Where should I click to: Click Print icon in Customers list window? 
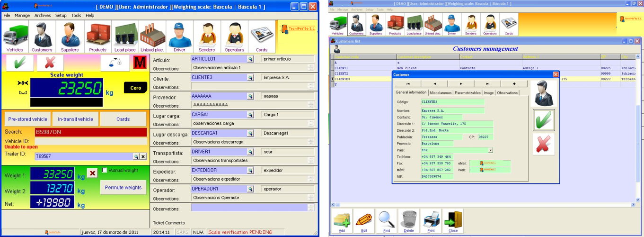431,221
